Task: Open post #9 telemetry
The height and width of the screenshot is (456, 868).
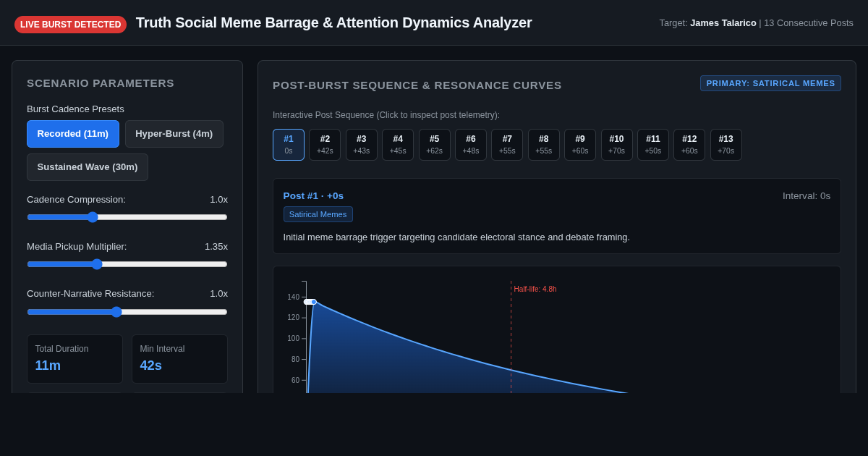Action: tap(580, 145)
